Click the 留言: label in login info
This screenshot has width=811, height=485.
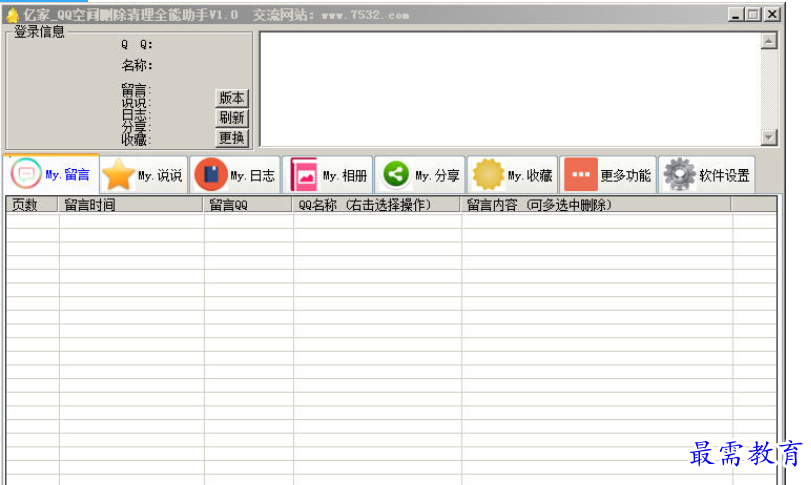tap(136, 90)
